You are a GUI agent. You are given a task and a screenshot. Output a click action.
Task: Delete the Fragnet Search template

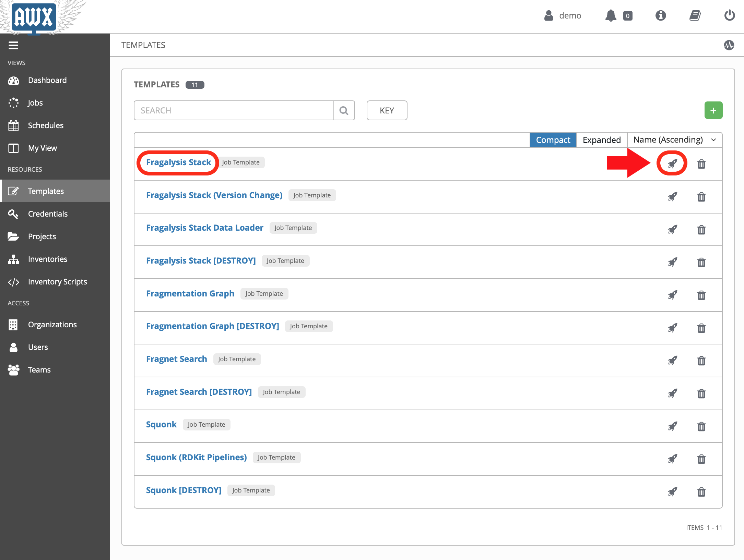click(701, 361)
